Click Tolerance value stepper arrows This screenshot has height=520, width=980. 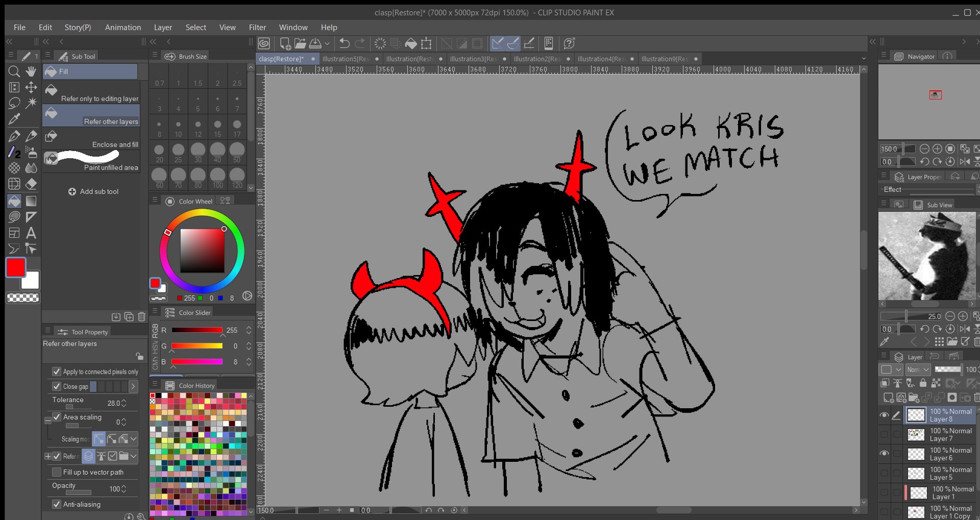tap(124, 403)
